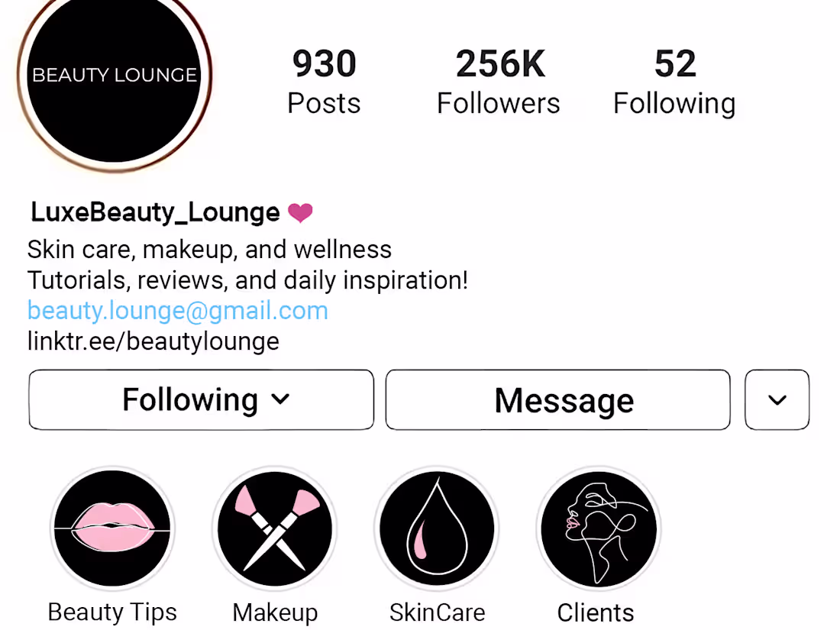Open the SkinCare droplet highlight icon

coord(437,528)
